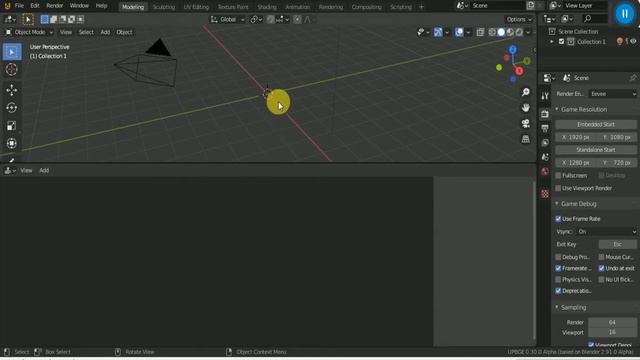Enable Use Viewport Render checkbox
Screen dimensions: 640x360
(558, 188)
